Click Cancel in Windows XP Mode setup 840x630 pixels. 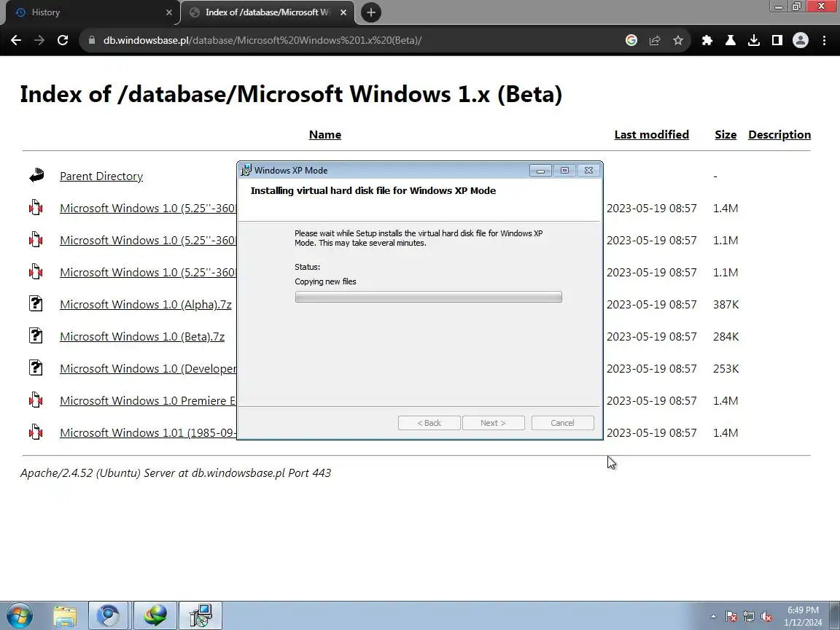(x=562, y=423)
